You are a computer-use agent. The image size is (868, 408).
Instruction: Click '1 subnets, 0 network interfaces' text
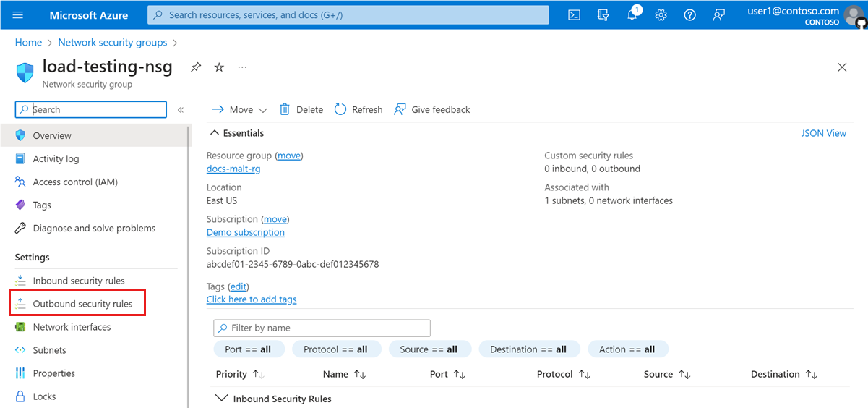click(609, 200)
